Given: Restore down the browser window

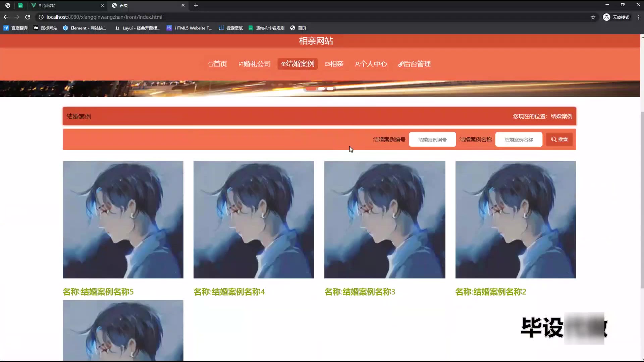Looking at the screenshot, I should point(623,5).
